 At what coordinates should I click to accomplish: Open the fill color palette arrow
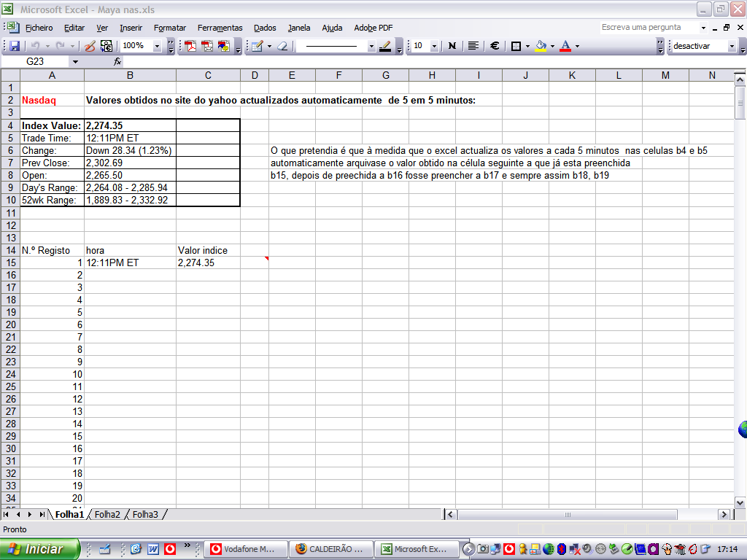553,46
